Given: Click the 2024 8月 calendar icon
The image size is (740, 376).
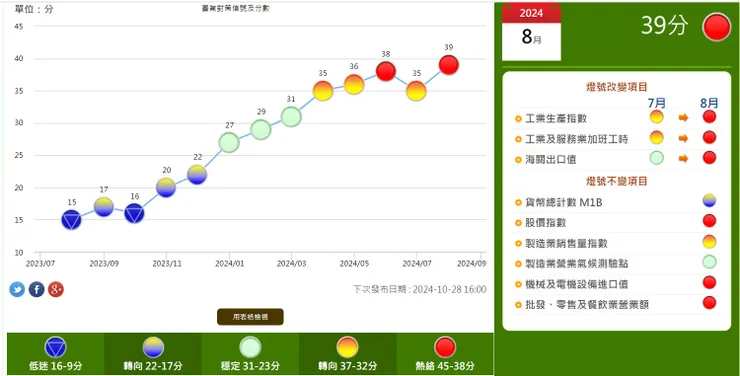Looking at the screenshot, I should click(531, 32).
